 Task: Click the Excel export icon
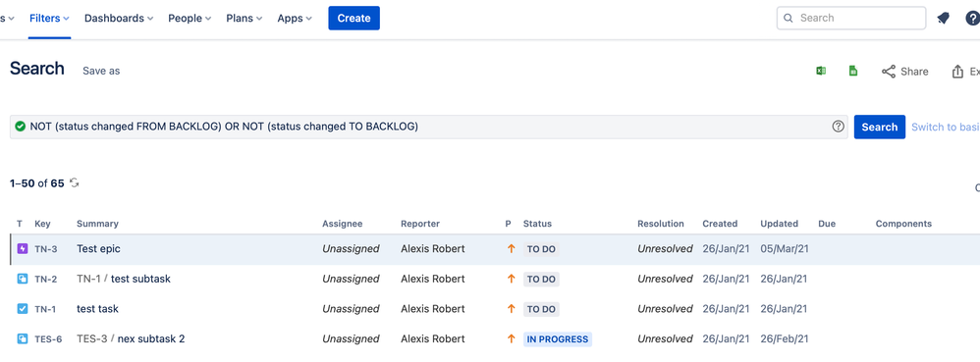point(821,72)
